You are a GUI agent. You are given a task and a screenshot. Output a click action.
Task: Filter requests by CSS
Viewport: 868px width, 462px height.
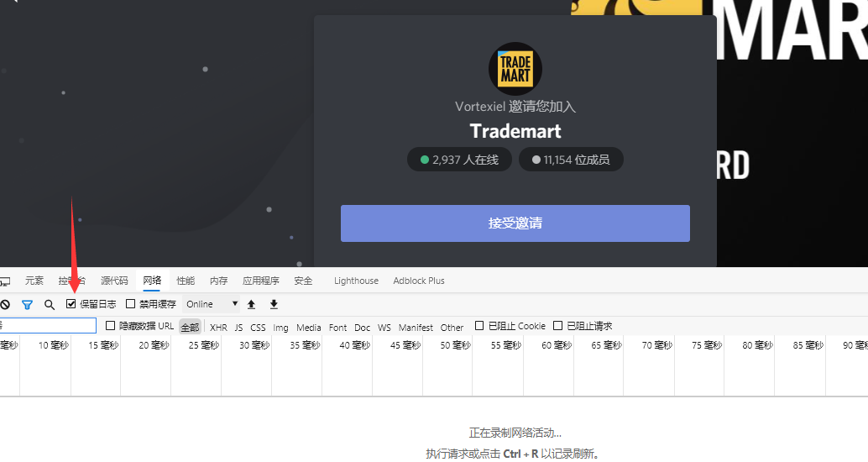(x=258, y=328)
